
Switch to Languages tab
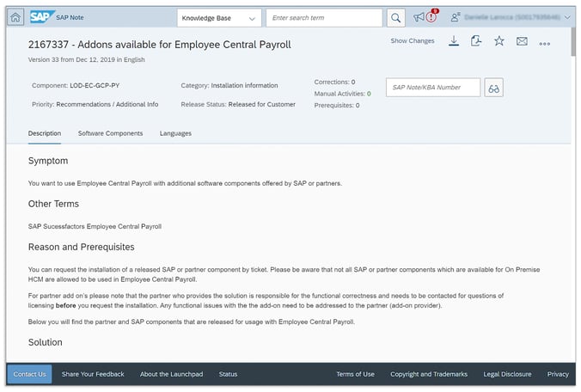click(175, 133)
